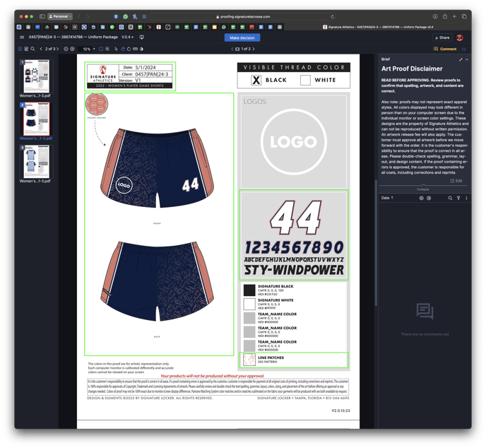The width and height of the screenshot is (486, 448).
Task: Toggle the contrast view icon in the toolbar
Action: tap(141, 49)
